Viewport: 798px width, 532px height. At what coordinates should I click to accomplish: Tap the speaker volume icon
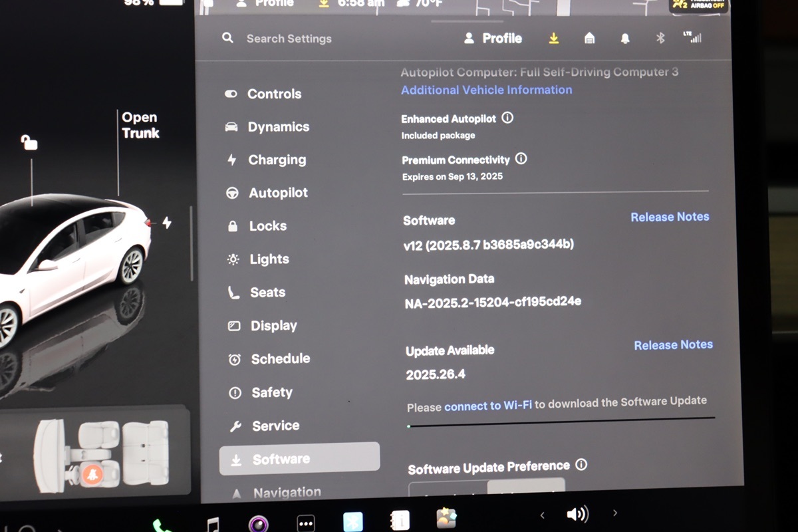[577, 514]
